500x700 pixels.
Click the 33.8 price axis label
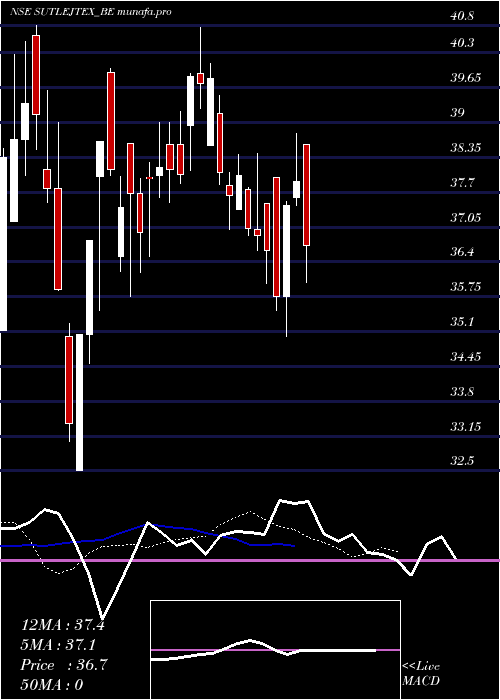click(x=462, y=392)
